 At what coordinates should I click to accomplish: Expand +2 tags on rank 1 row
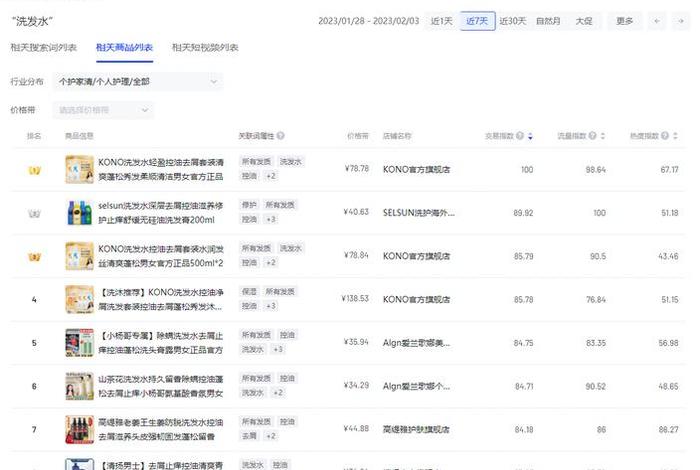click(271, 176)
